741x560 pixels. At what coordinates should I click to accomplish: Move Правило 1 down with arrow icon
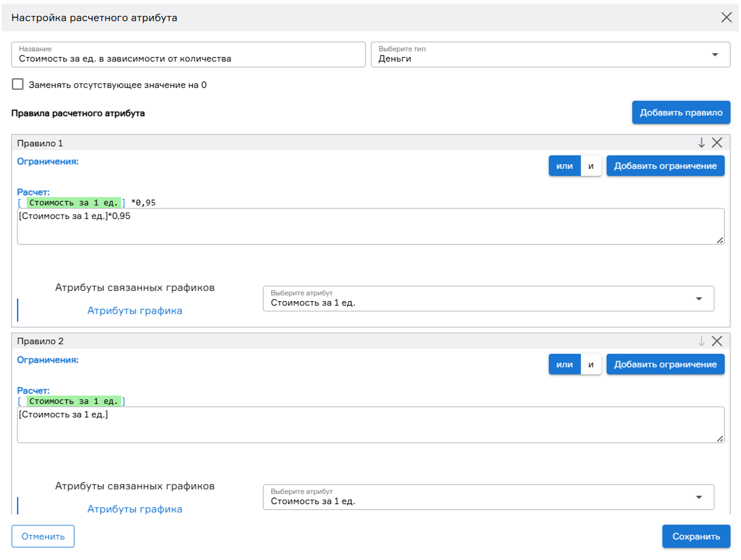(701, 143)
